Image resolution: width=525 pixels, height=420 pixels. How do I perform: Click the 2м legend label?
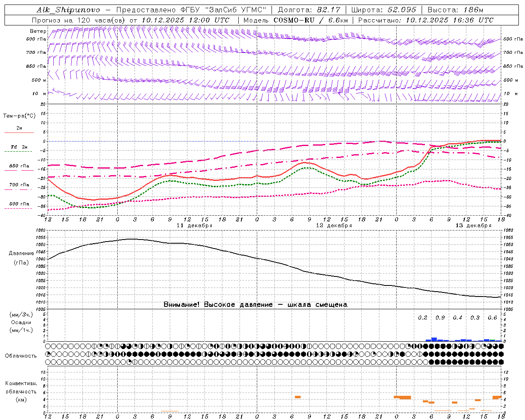coord(19,128)
